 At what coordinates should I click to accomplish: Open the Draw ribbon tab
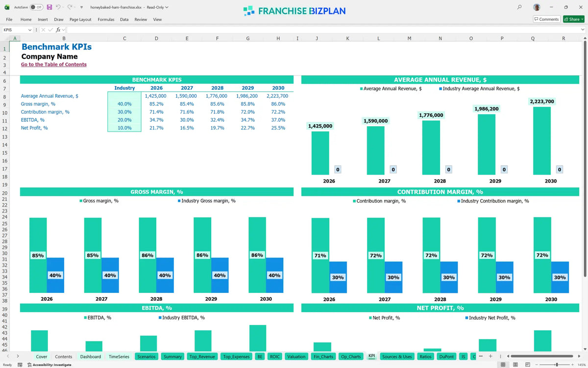point(59,20)
